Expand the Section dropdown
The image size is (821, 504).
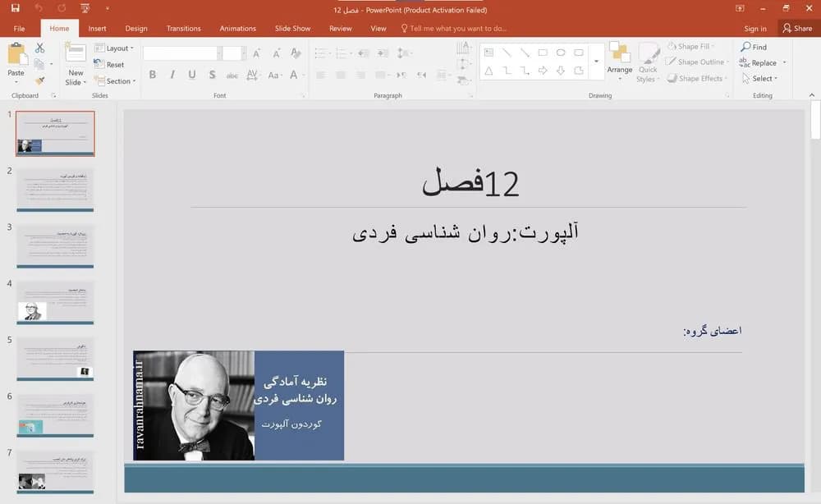tap(115, 81)
